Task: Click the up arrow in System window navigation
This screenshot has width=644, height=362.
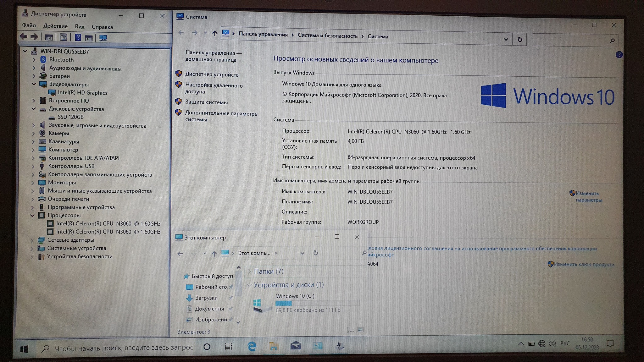Action: point(214,33)
